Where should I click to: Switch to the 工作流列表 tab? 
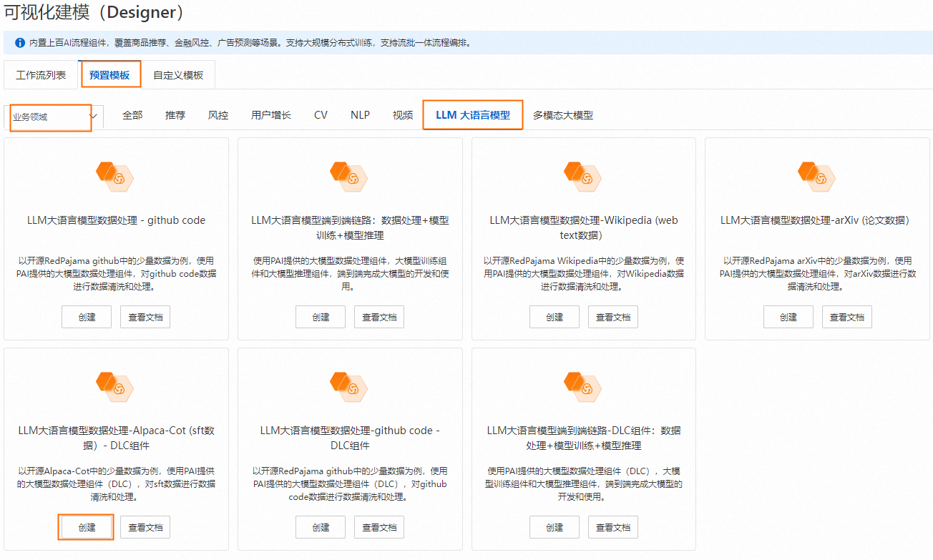(41, 75)
